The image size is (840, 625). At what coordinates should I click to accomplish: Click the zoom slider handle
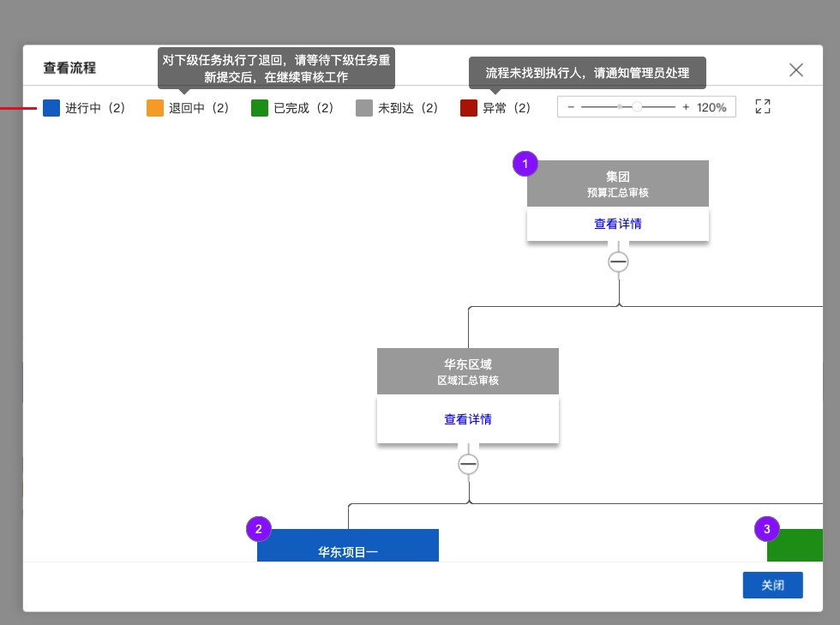637,107
